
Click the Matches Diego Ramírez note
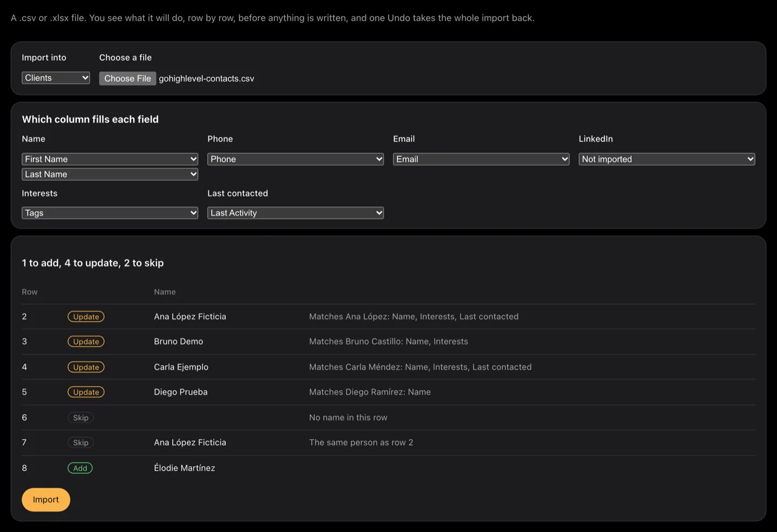click(370, 392)
